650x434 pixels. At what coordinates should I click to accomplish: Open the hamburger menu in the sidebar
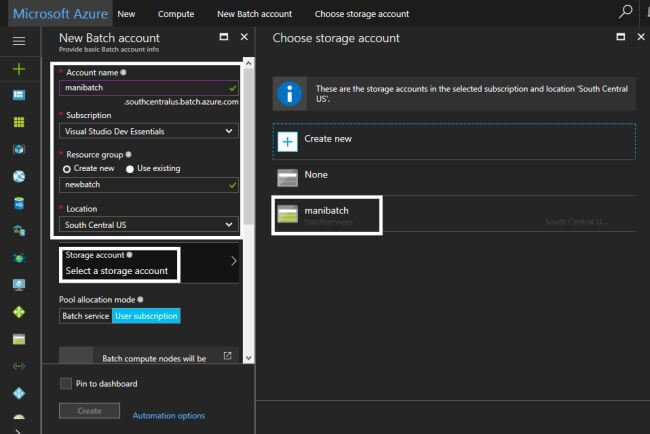19,41
